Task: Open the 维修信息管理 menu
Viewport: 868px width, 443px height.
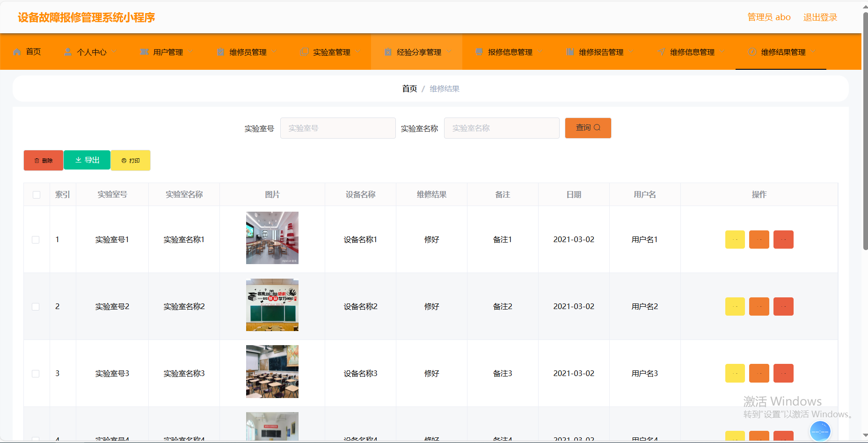Action: point(690,52)
